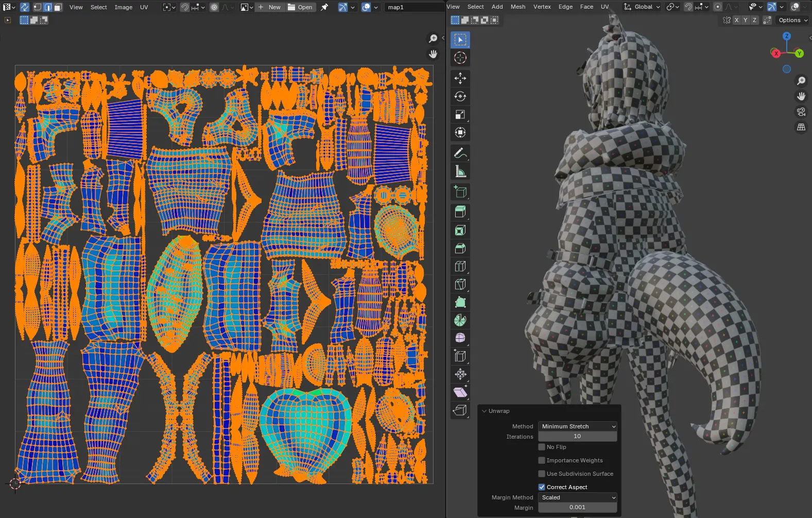Select the Bevel tool

click(460, 248)
